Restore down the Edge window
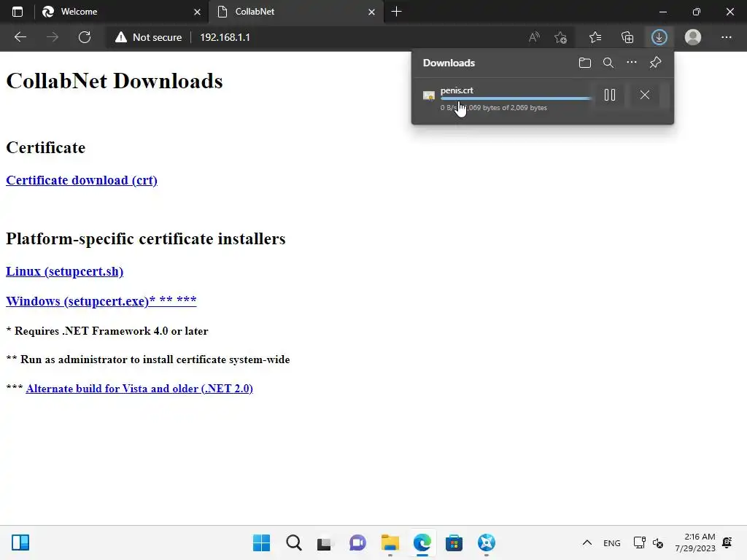 697,12
